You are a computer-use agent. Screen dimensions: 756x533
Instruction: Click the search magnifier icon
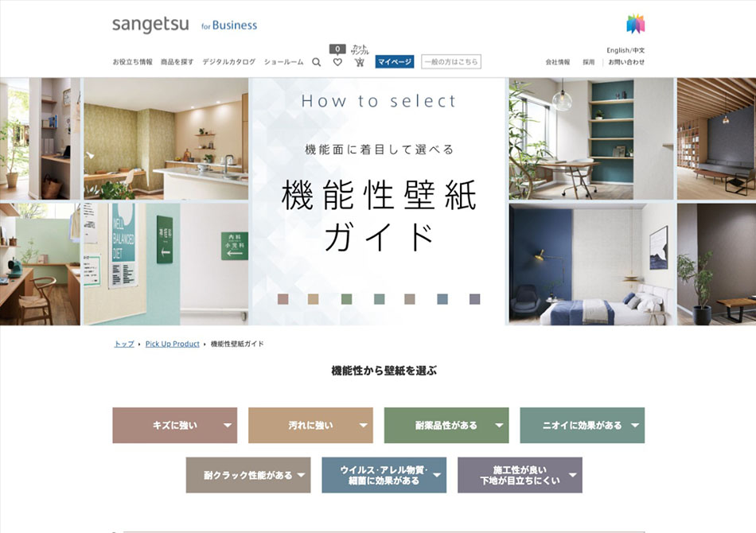point(316,62)
